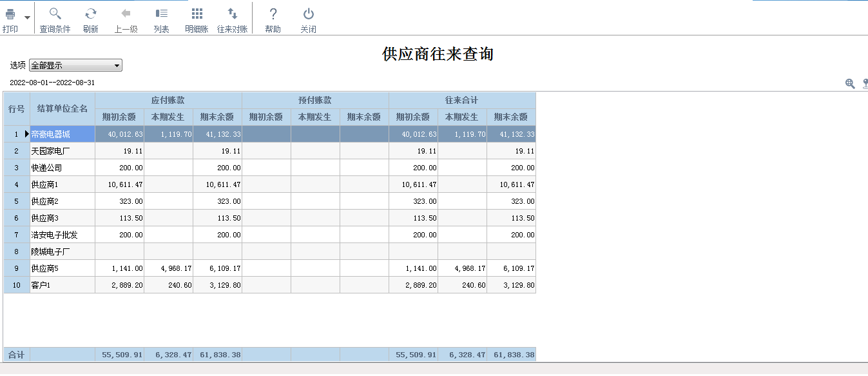Open detail ledger (明细账)

pyautogui.click(x=197, y=14)
